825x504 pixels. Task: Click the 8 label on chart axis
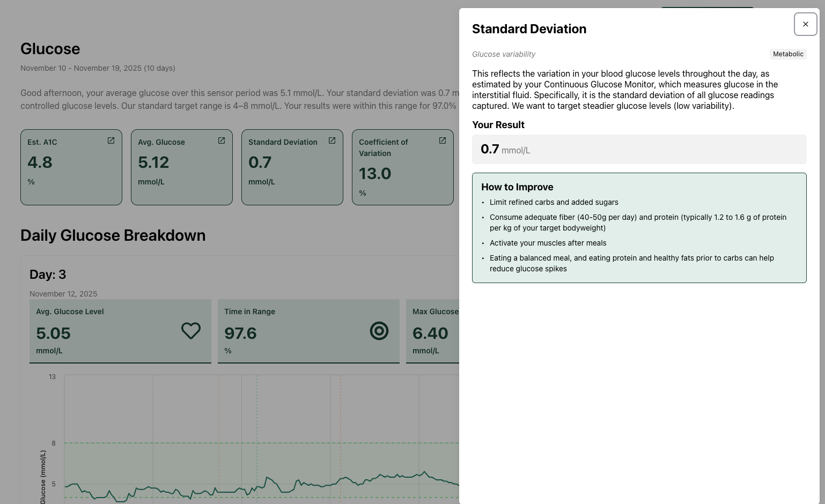click(54, 443)
